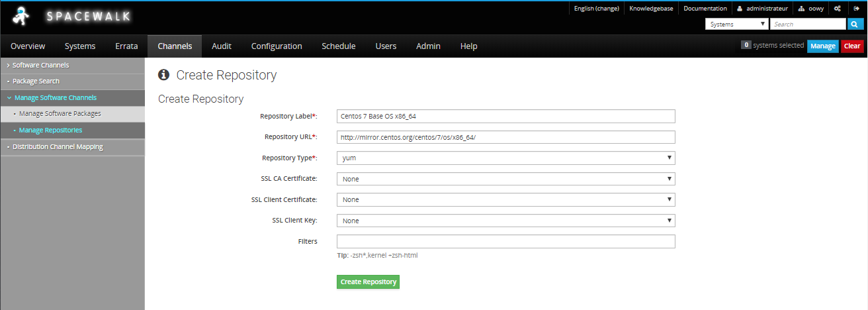Expand the Software Channels sidebar section
This screenshot has height=310, width=868.
click(x=40, y=65)
